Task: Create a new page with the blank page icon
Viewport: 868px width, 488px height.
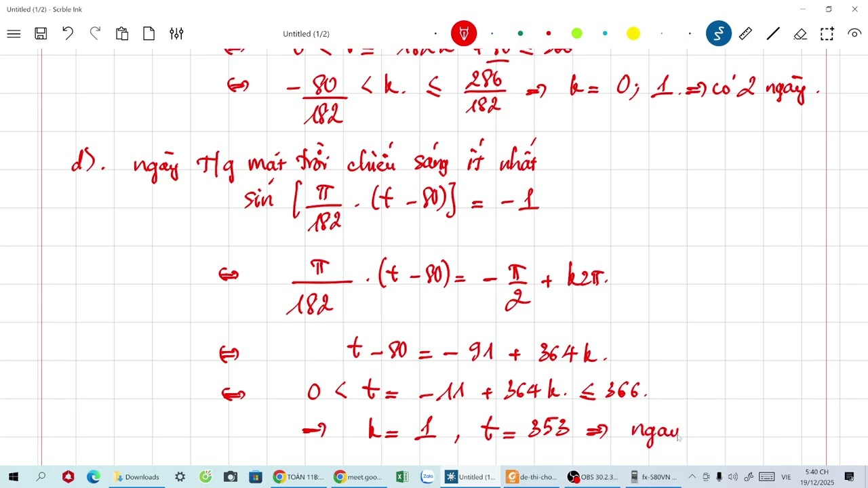Action: click(x=149, y=33)
